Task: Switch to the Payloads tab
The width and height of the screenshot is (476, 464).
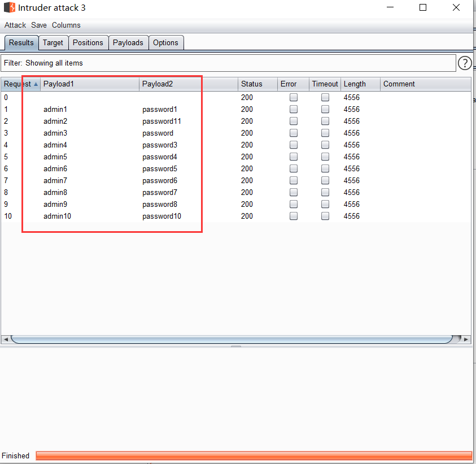Action: point(128,42)
